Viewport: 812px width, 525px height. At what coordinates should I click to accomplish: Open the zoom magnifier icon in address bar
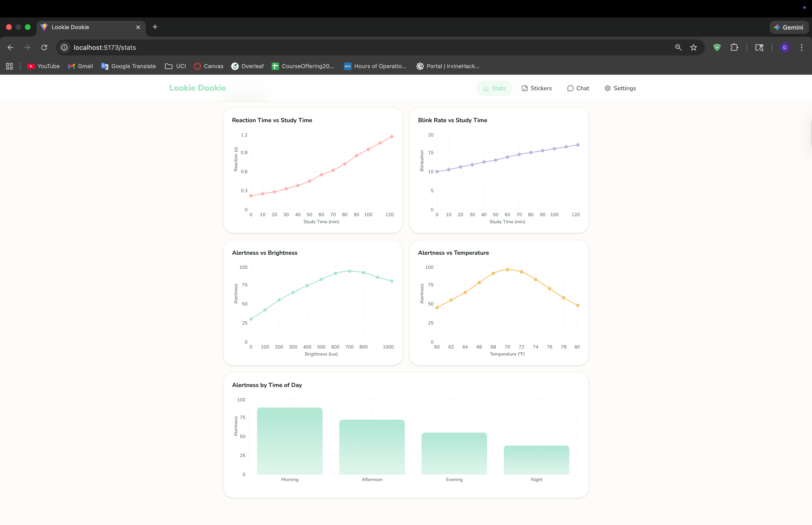(678, 47)
